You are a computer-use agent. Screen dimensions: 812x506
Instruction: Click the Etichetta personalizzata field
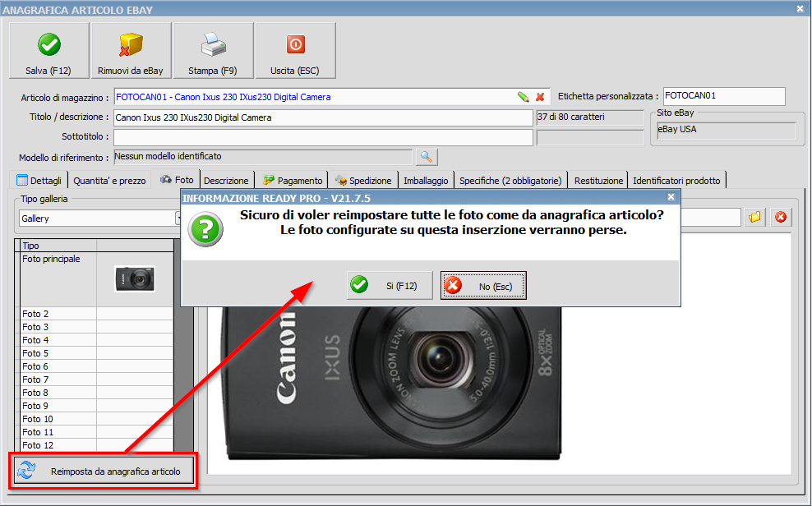tap(724, 96)
